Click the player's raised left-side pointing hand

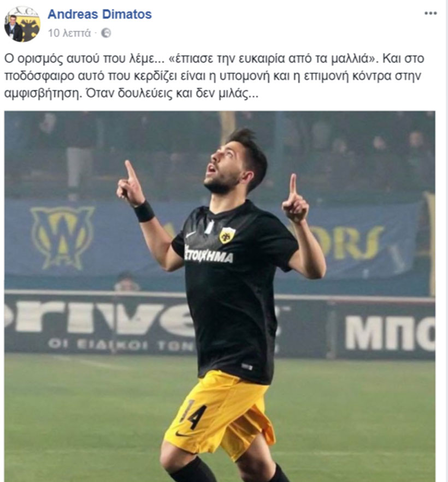[130, 183]
